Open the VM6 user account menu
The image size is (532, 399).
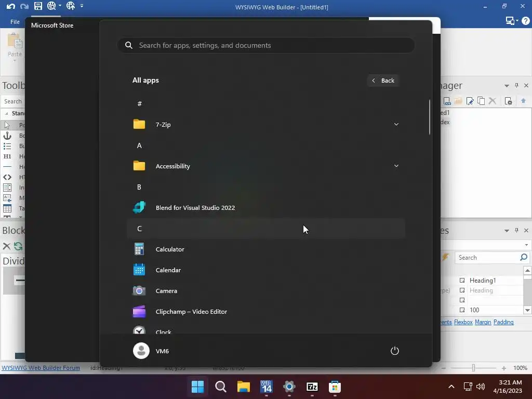pos(151,351)
